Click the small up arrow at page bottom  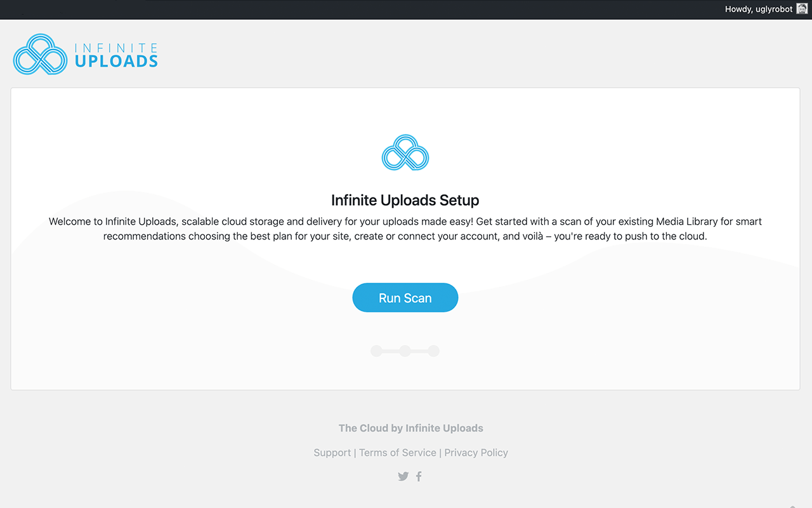point(792,506)
